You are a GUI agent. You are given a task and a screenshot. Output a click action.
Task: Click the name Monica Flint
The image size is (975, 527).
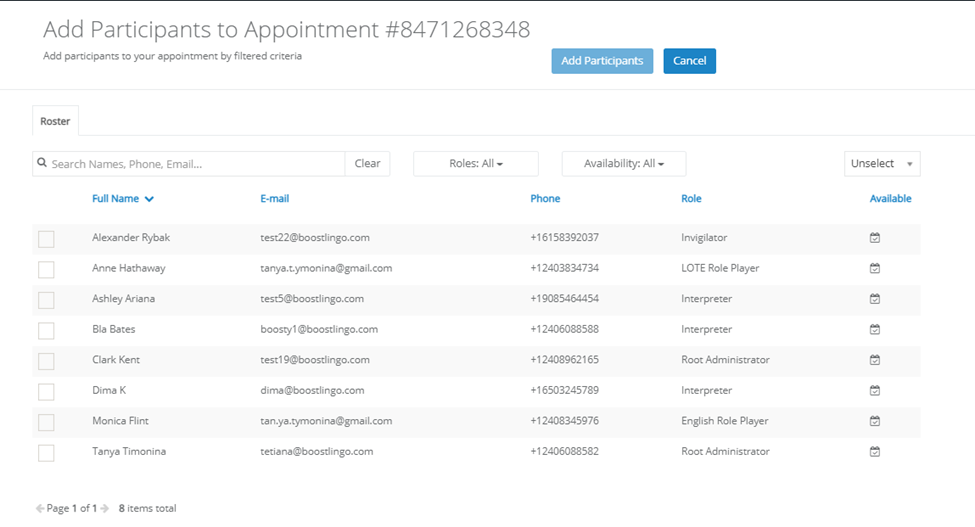pyautogui.click(x=120, y=421)
